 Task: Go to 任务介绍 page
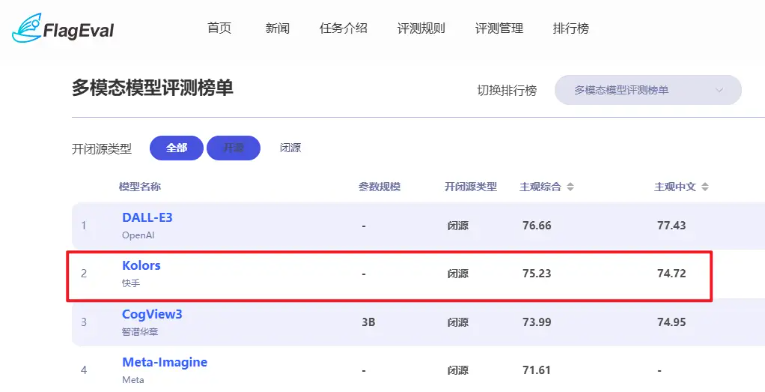(x=343, y=28)
